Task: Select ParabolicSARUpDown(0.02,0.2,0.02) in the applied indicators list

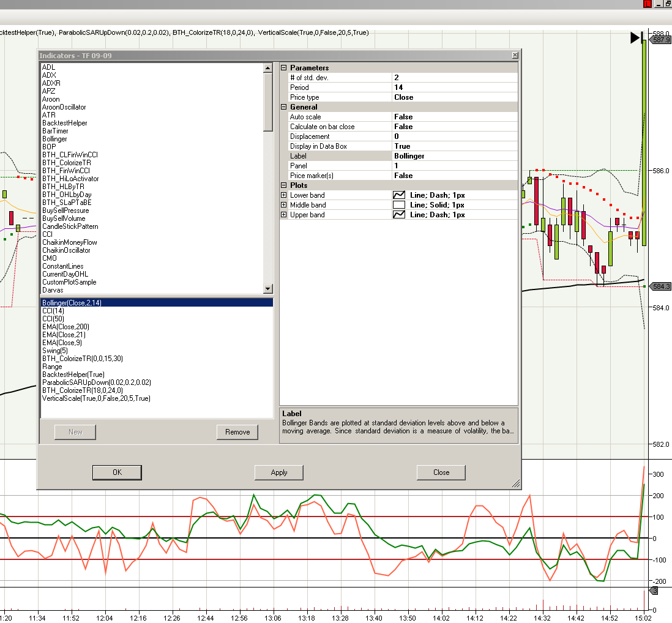Action: (97, 382)
